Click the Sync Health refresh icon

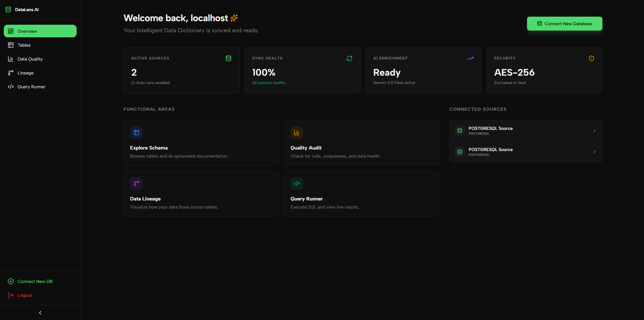tap(349, 59)
